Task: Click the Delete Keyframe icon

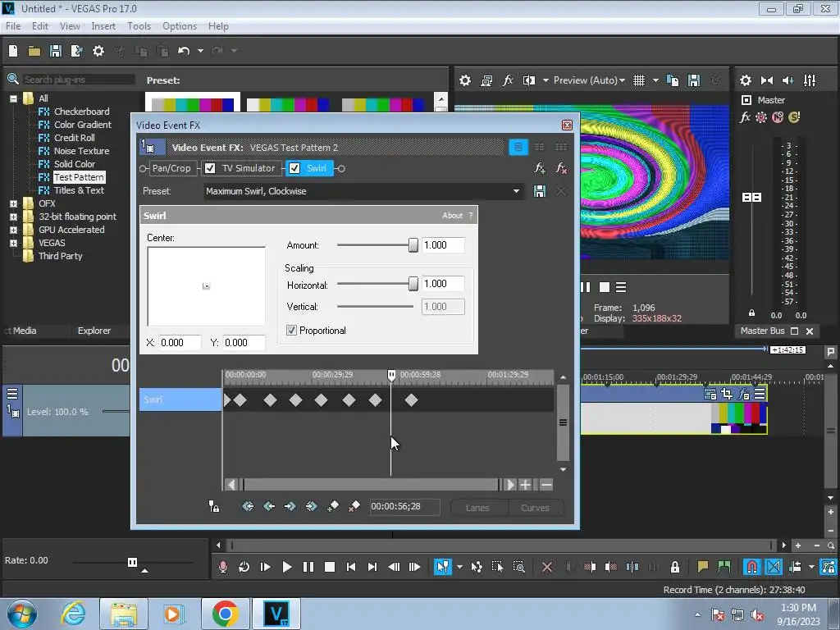Action: [x=354, y=506]
